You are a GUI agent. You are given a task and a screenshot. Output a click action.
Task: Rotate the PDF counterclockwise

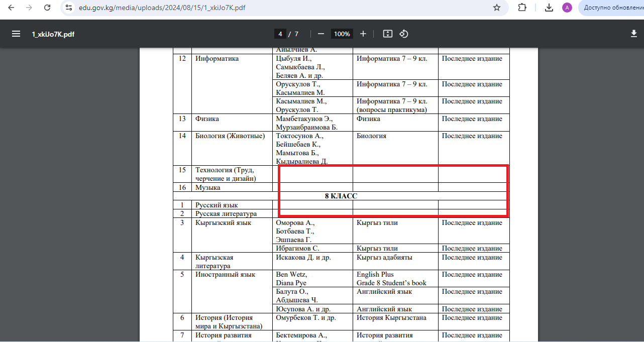coord(404,34)
